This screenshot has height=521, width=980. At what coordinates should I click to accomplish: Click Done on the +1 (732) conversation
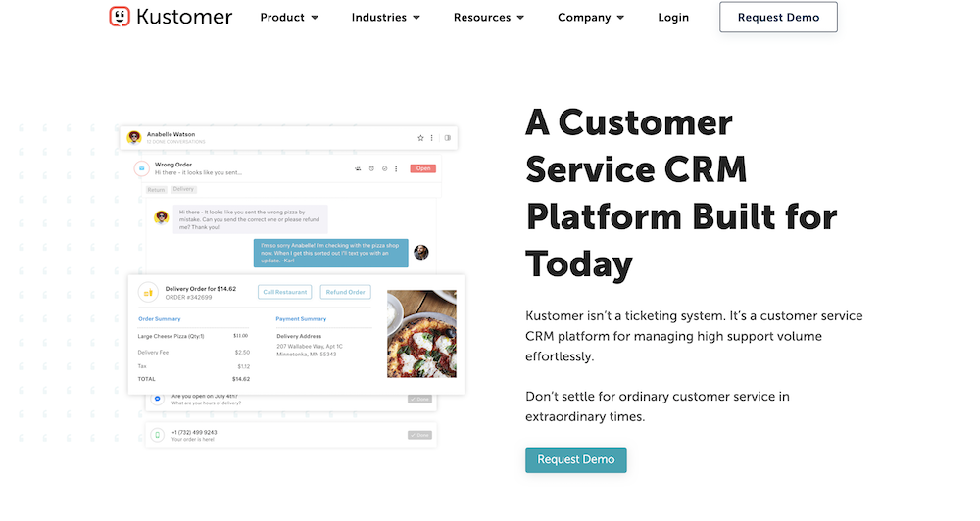(x=419, y=435)
